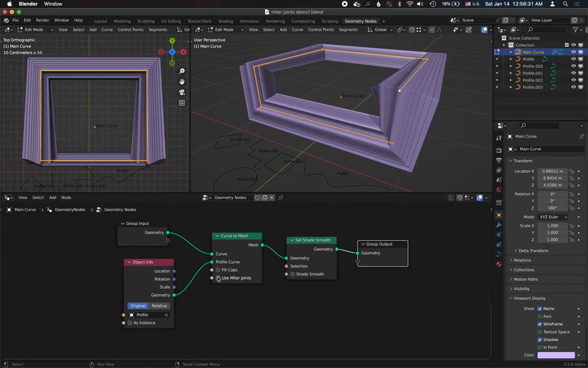Enable the As Instance checkbox in Object Info node
588x368 pixels.
click(x=130, y=323)
